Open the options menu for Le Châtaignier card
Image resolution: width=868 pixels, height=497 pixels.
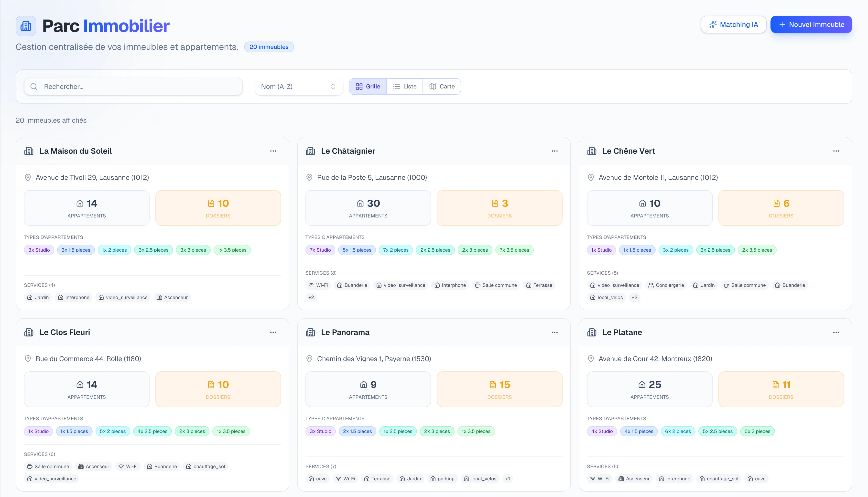(554, 151)
